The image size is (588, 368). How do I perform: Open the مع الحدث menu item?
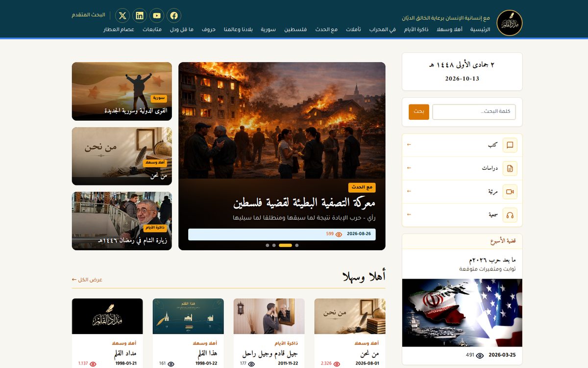pyautogui.click(x=326, y=29)
